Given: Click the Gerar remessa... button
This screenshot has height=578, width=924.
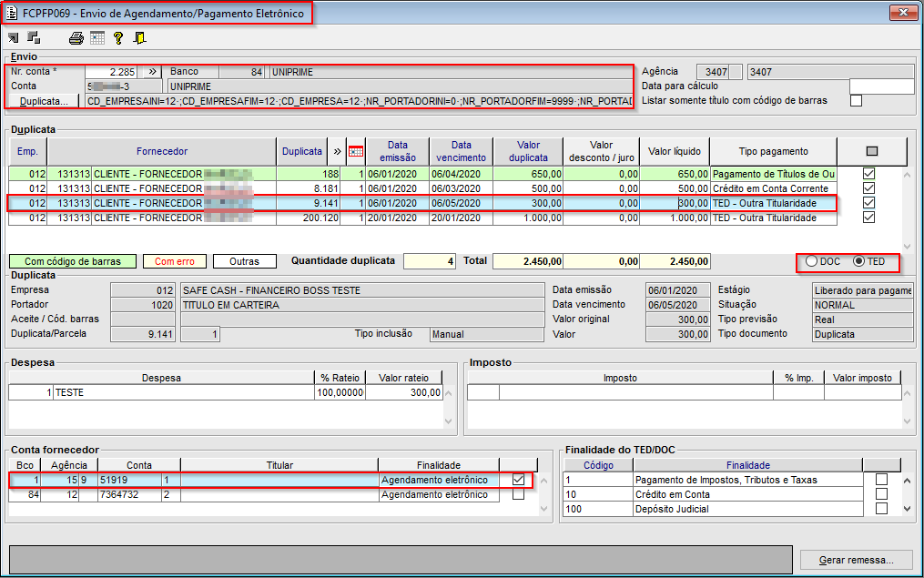Looking at the screenshot, I should click(x=857, y=560).
